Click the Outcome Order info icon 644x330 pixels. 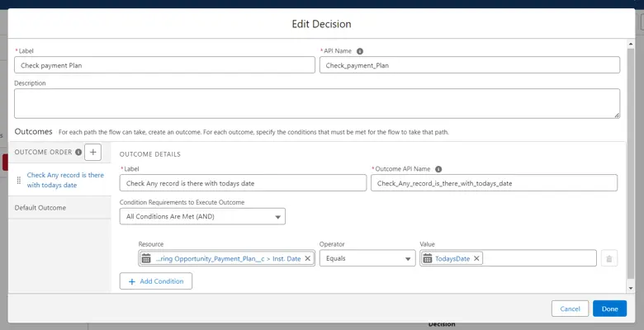pyautogui.click(x=78, y=152)
